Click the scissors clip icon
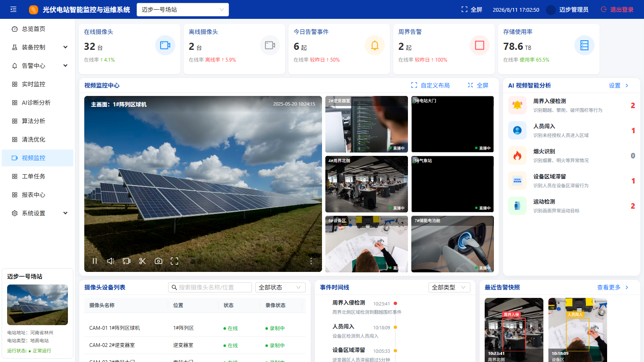 coord(143,261)
